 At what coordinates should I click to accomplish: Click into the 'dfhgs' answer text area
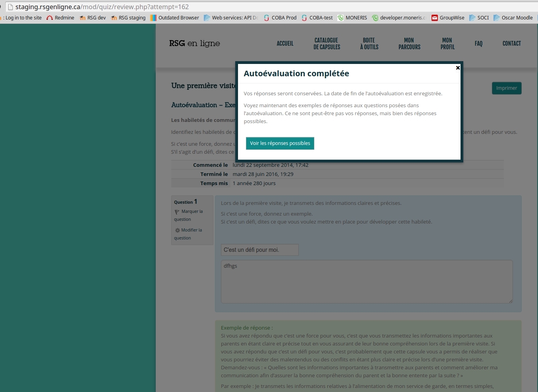(366, 282)
